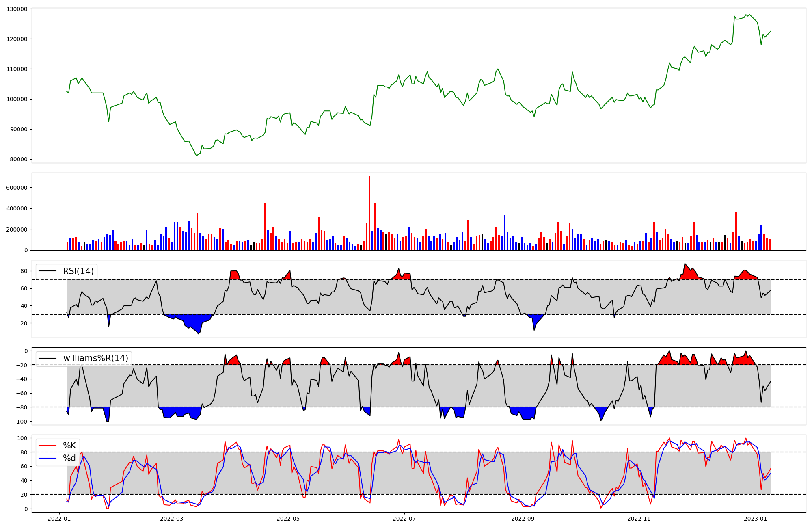Click the 130000 price axis label
This screenshot has width=812, height=528.
pyautogui.click(x=17, y=9)
